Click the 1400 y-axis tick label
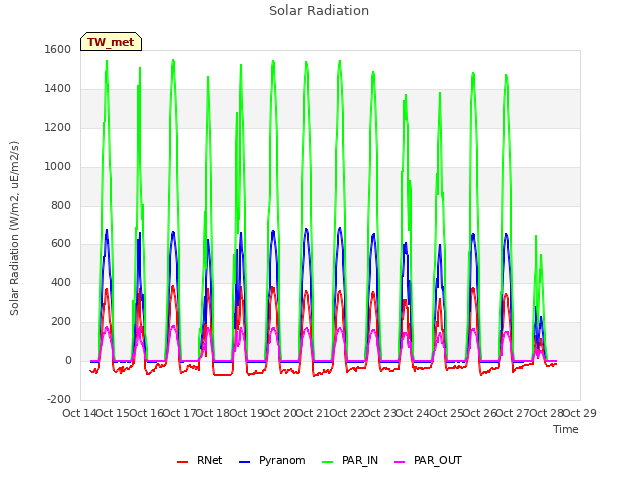The width and height of the screenshot is (640, 480). click(58, 88)
